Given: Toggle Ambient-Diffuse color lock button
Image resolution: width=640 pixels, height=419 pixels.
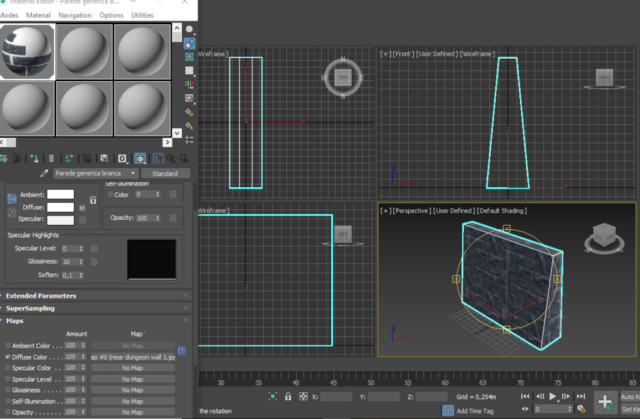Looking at the screenshot, I should coord(12,199).
